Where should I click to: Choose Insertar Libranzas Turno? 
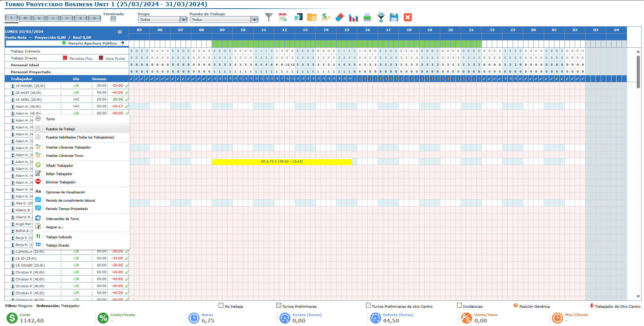(82, 156)
